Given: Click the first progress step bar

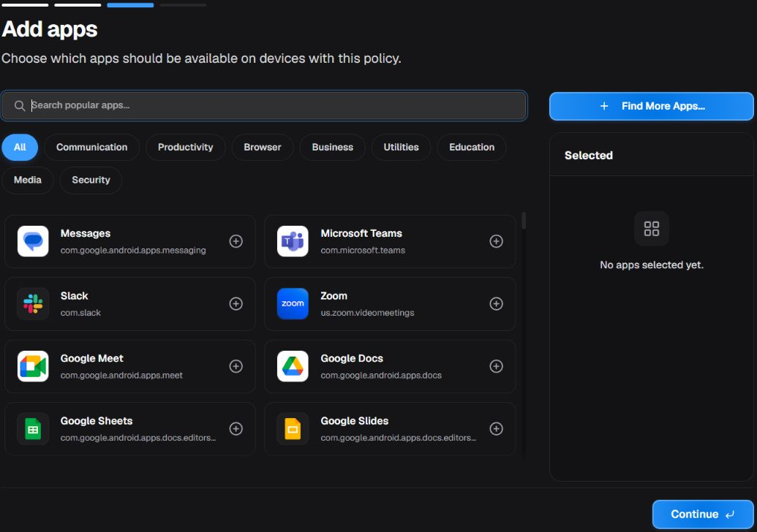Looking at the screenshot, I should click(x=25, y=5).
